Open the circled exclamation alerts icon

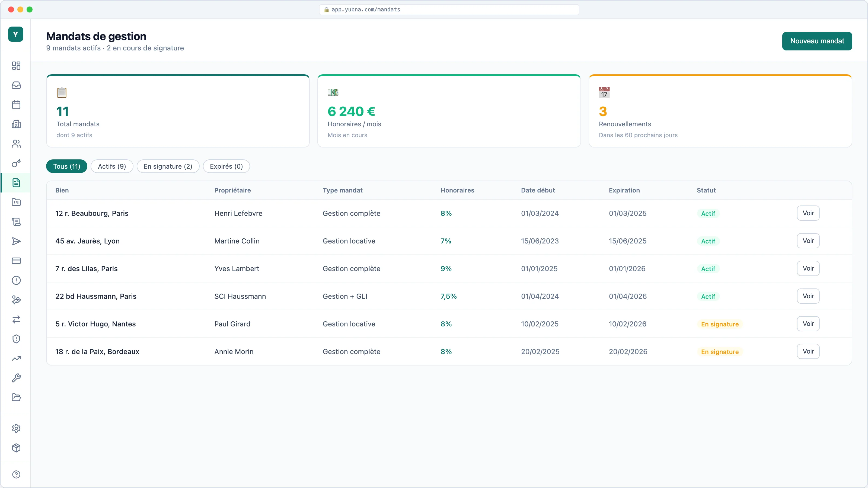click(16, 281)
